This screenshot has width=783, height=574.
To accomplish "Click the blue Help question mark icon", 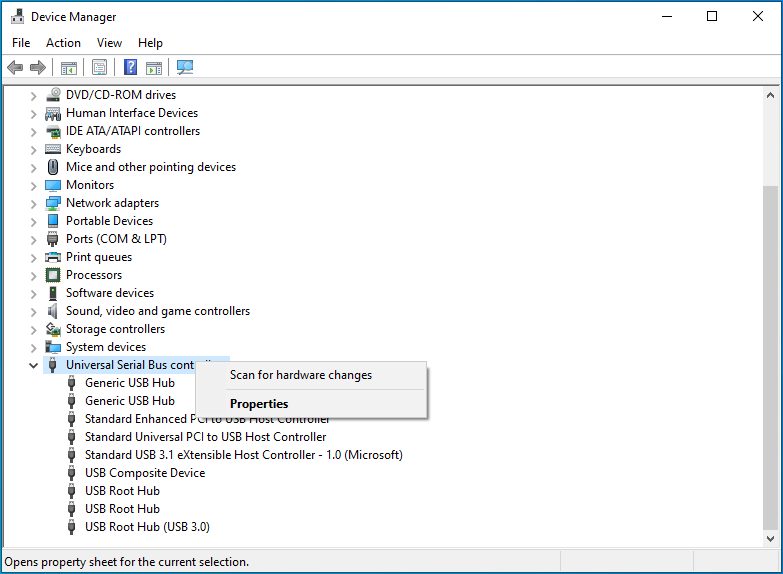I will pos(130,68).
